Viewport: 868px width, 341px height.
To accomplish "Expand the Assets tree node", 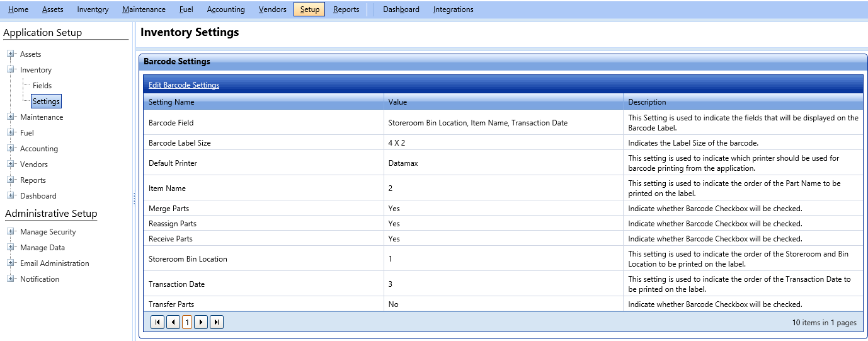I will click(x=11, y=54).
